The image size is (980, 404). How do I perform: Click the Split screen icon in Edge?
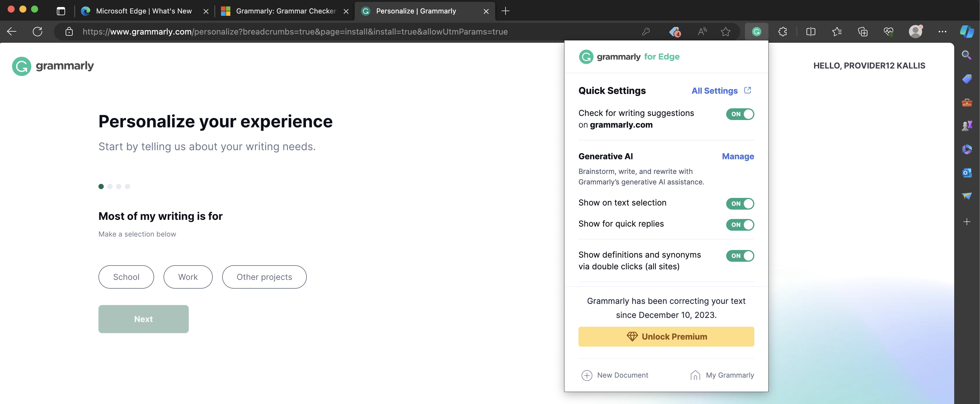click(811, 31)
